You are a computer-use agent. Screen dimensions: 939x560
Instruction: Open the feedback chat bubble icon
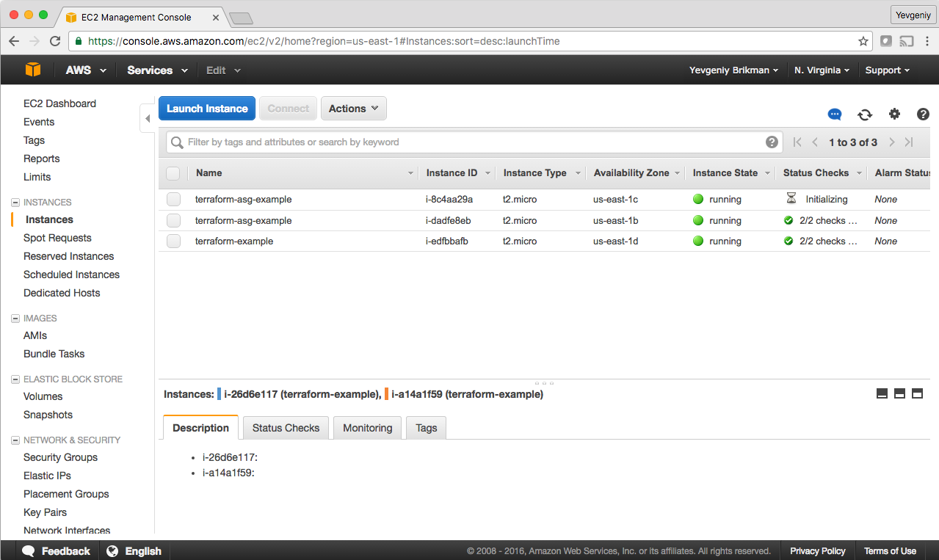(x=835, y=114)
